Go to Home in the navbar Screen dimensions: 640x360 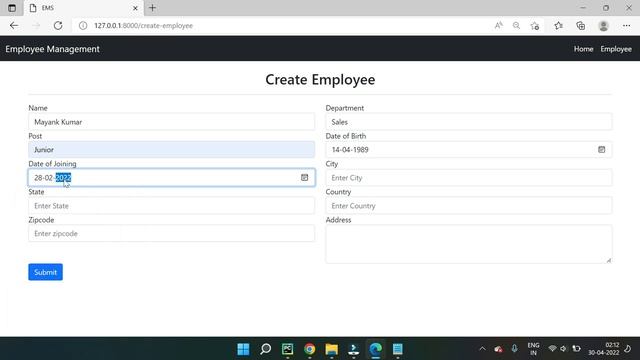(583, 49)
